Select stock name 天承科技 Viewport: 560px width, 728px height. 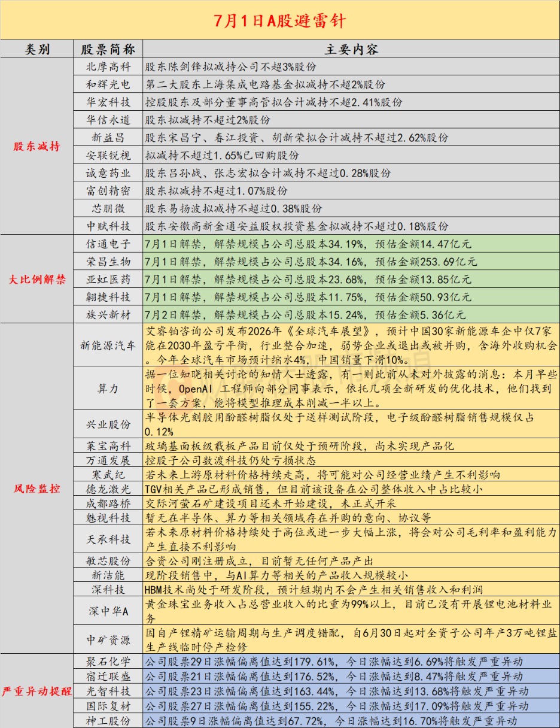point(108,539)
